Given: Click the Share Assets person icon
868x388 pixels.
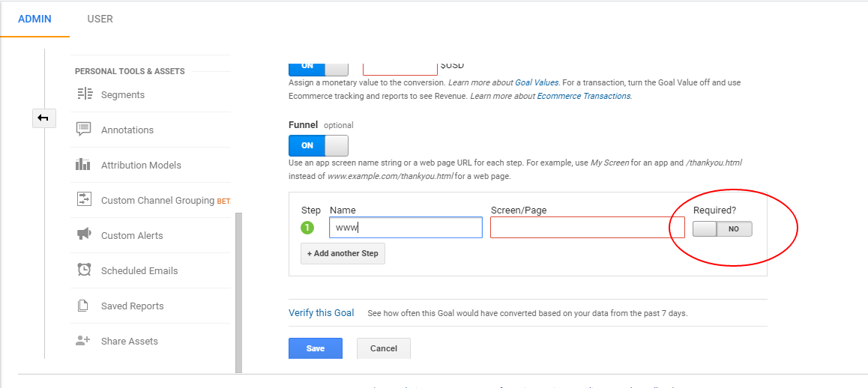Looking at the screenshot, I should 83,341.
